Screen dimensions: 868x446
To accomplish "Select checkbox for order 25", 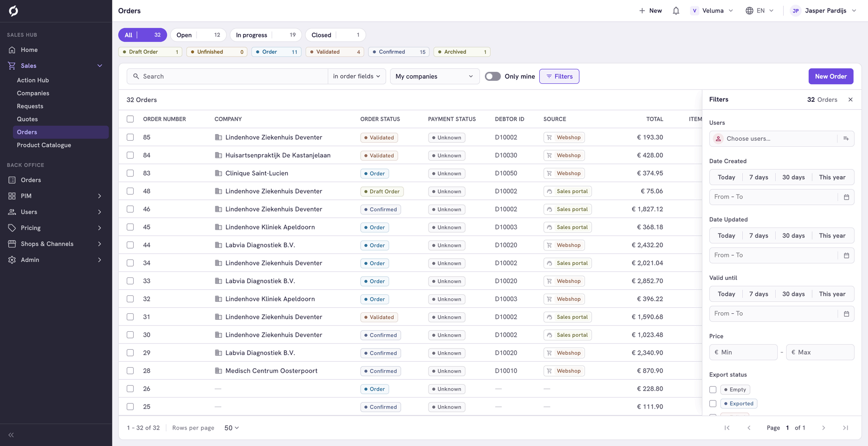I will point(130,407).
